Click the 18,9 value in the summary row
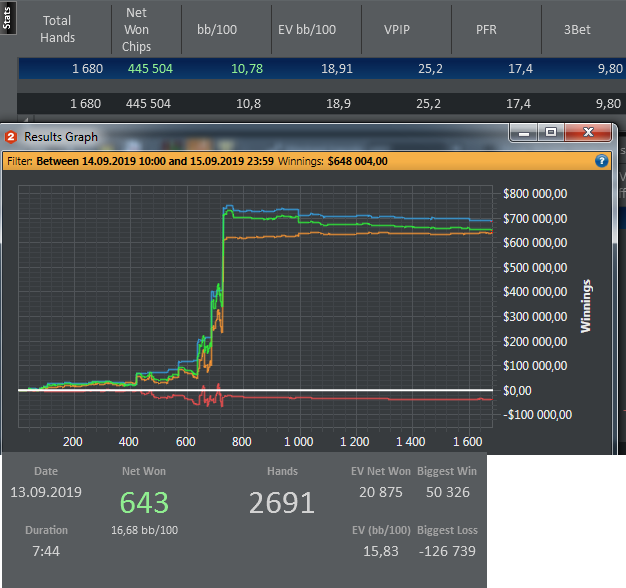This screenshot has height=588, width=626. pos(338,104)
